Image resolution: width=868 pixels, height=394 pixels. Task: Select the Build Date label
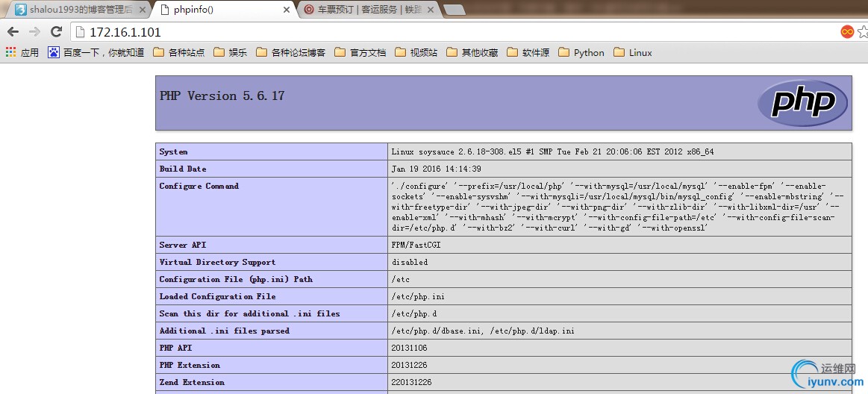[x=183, y=169]
